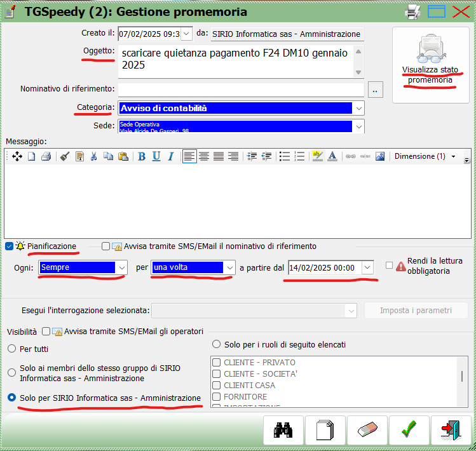Open the Categoria dropdown

[x=358, y=109]
